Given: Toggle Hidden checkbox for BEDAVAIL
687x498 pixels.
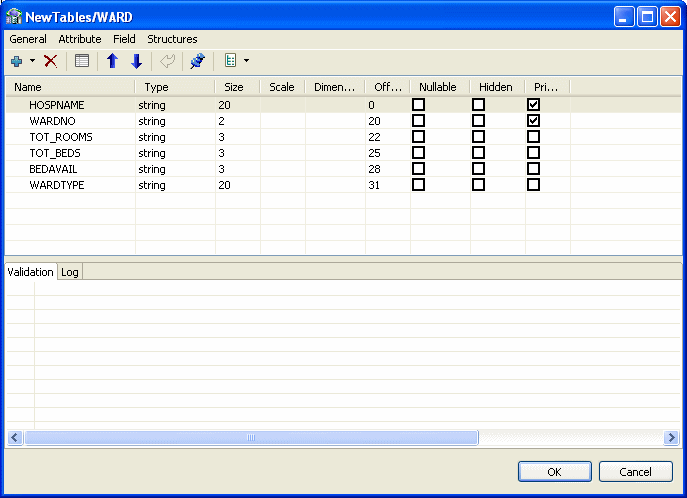Looking at the screenshot, I should pos(478,169).
